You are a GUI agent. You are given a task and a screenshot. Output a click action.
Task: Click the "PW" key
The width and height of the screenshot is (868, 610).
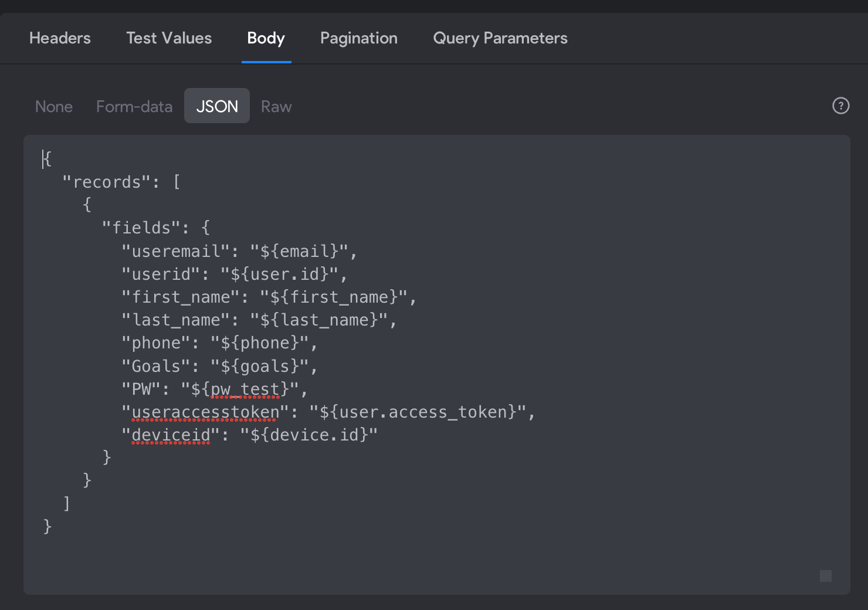pyautogui.click(x=141, y=389)
